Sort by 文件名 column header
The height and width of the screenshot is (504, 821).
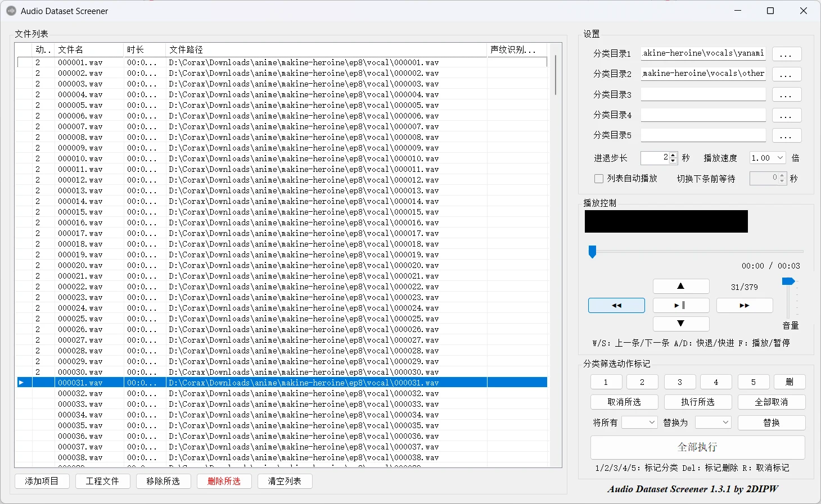89,49
